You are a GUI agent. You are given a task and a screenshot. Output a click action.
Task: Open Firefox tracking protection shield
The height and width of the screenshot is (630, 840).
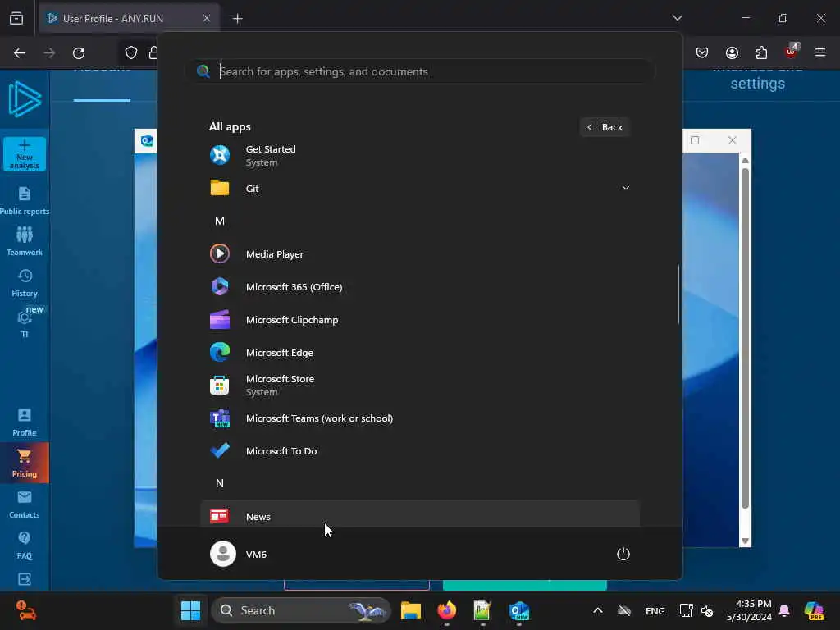tap(130, 52)
